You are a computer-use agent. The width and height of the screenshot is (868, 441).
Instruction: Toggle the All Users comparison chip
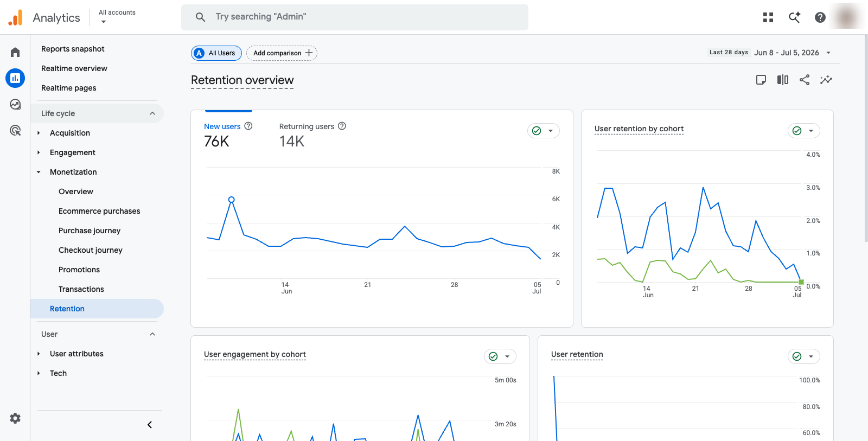coord(216,53)
